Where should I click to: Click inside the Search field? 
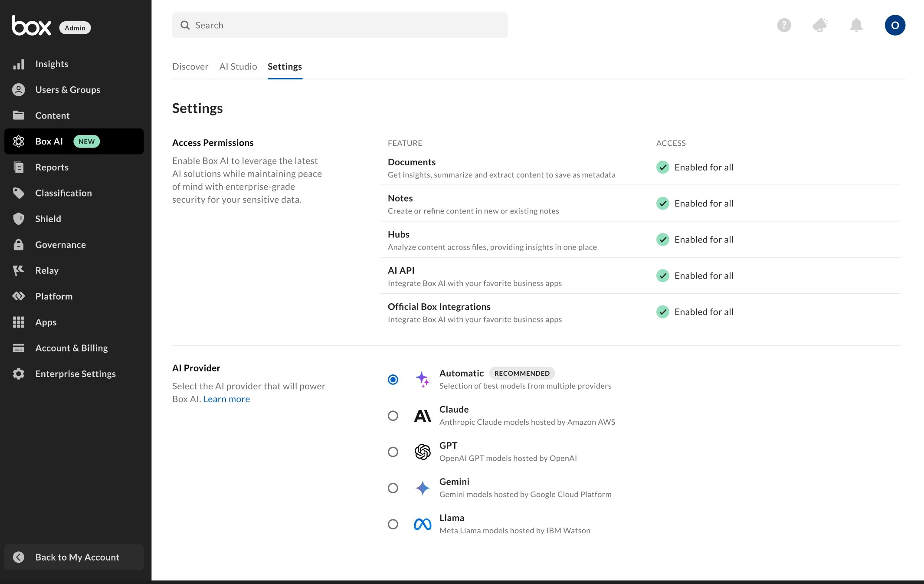pyautogui.click(x=340, y=25)
